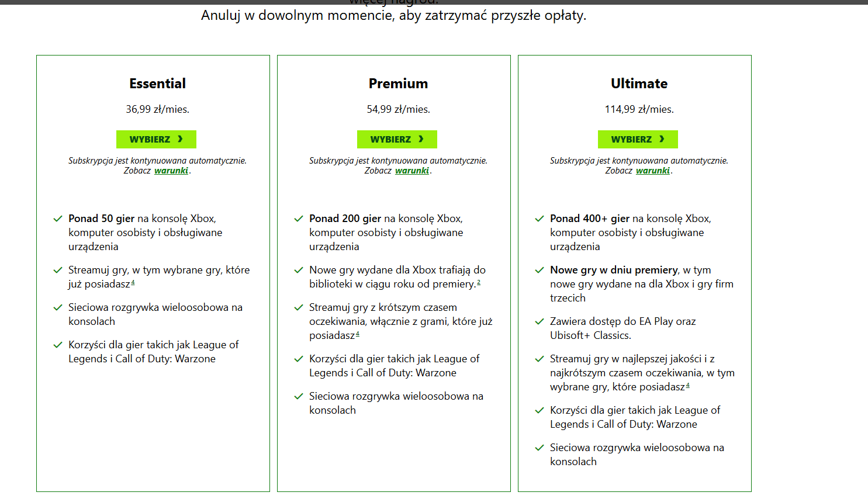Click the checkmark by Essential's 'Sieciowa rozgrywka wieloosobowa'
This screenshot has height=499, width=868.
click(58, 308)
